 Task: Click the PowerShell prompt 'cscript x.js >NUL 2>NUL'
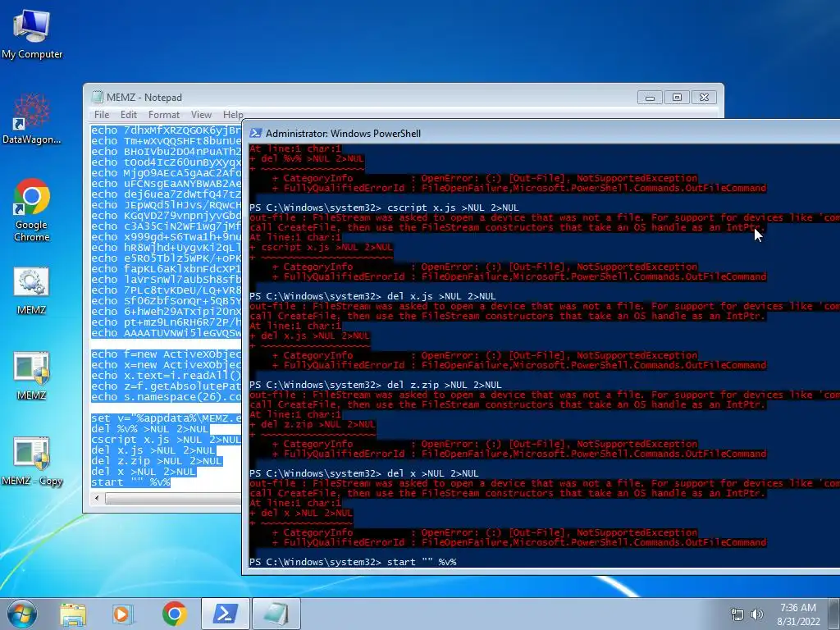[384, 208]
